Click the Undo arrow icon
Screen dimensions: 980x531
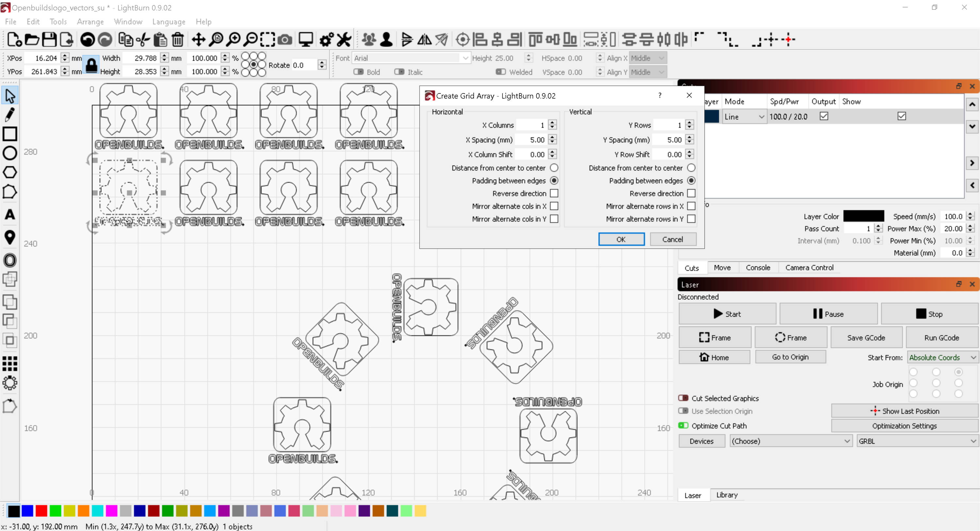point(88,40)
